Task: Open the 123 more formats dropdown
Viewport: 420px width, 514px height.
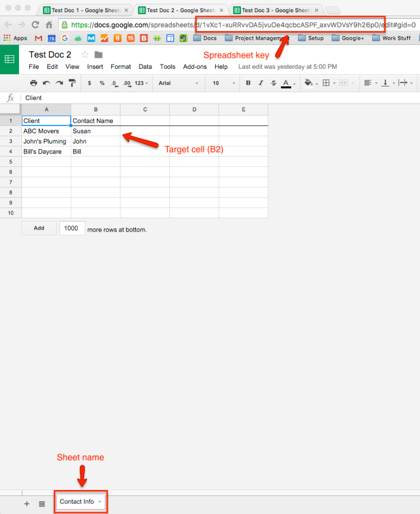Action: [141, 83]
